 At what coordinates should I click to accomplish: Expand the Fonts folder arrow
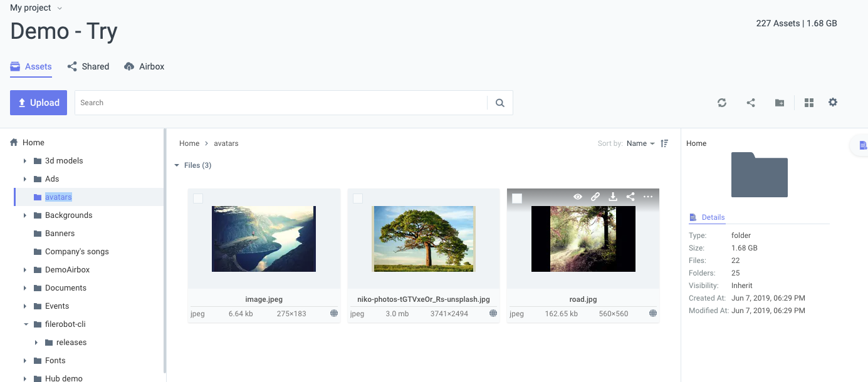click(25, 361)
